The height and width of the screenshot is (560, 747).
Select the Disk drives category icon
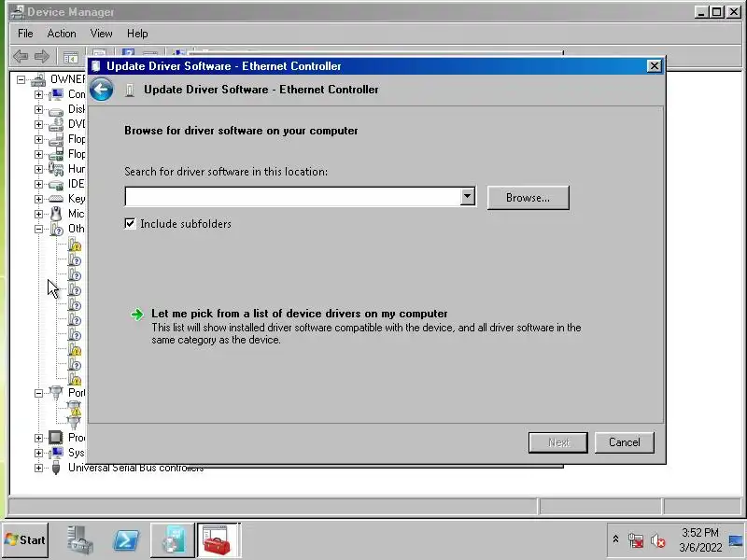tap(56, 110)
